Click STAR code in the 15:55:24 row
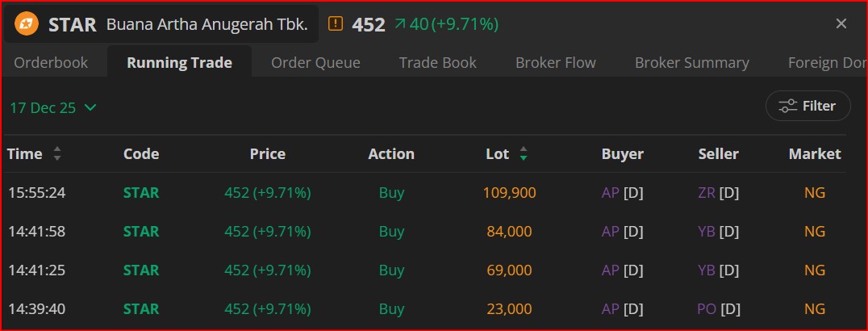Image resolution: width=868 pixels, height=331 pixels. (x=141, y=193)
